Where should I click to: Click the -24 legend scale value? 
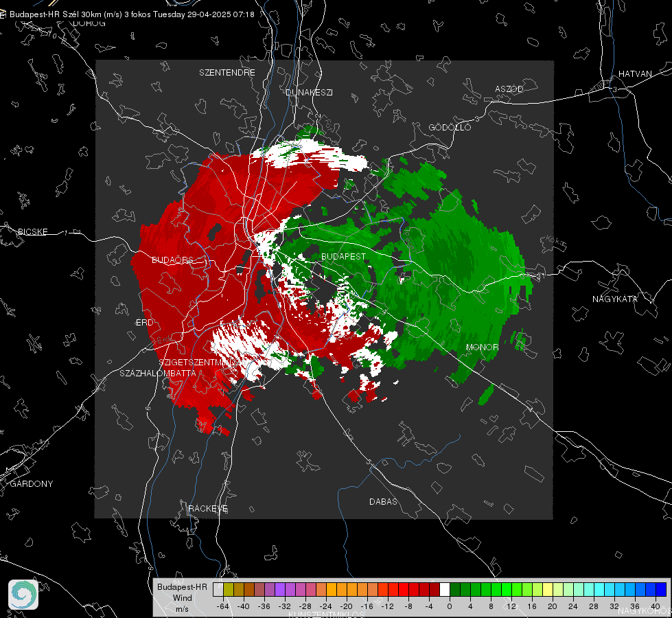(x=326, y=606)
